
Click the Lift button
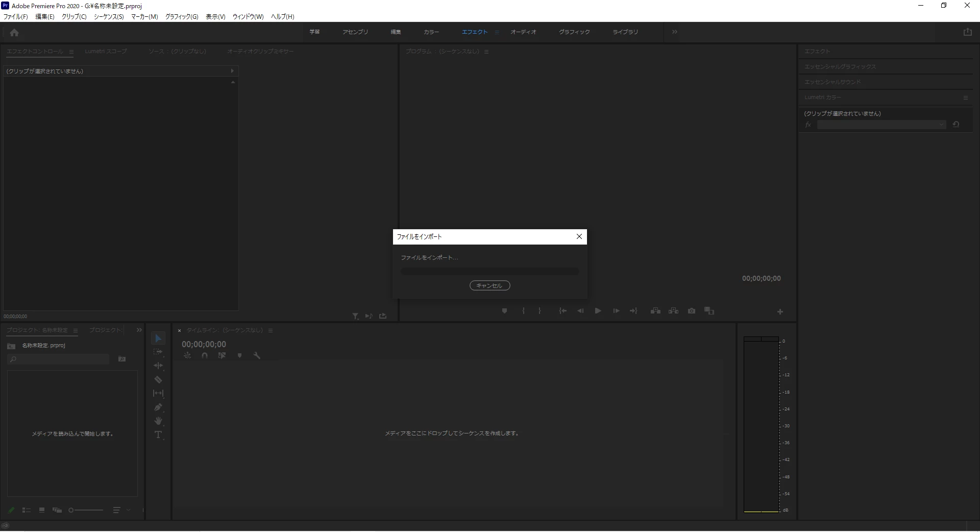click(655, 311)
